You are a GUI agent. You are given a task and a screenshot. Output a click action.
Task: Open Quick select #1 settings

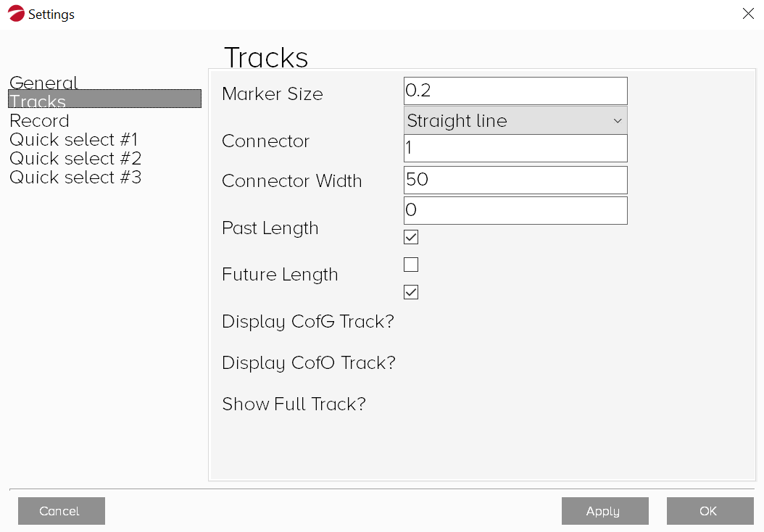point(73,139)
